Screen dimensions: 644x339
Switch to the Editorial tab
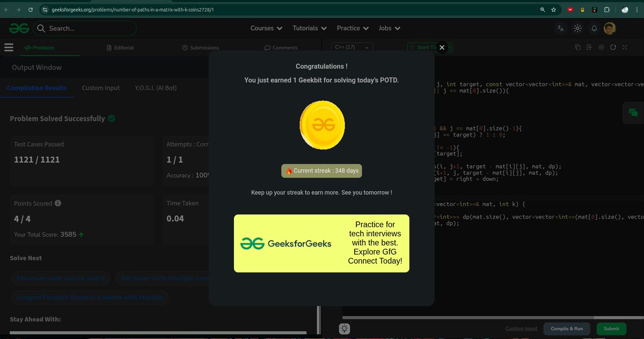(121, 48)
